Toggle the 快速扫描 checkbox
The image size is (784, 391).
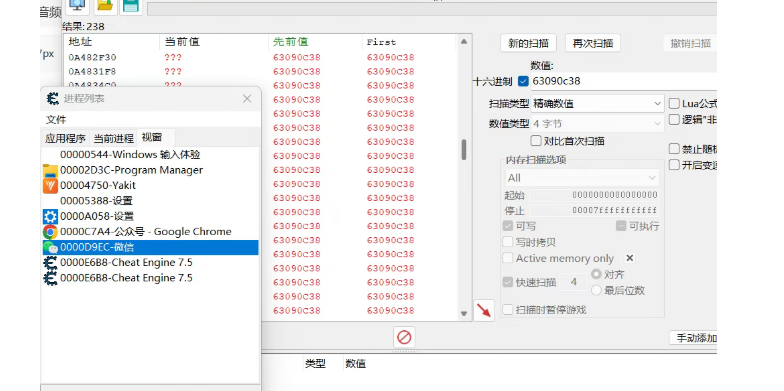(x=508, y=282)
